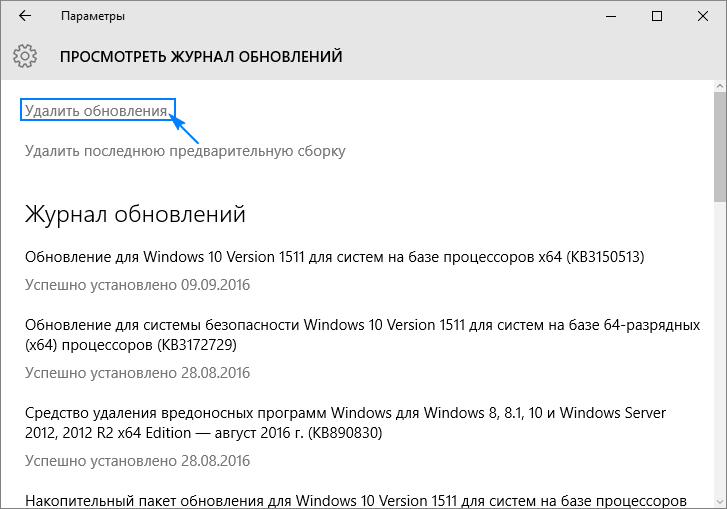Click "Успешно установлено 09.09.2016" status text
The image size is (727, 509).
[137, 285]
